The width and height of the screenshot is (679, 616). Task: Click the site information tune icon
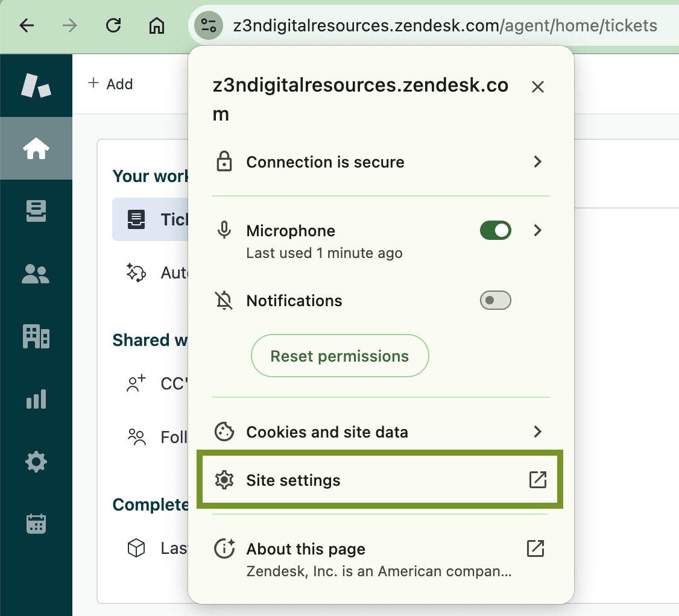point(208,25)
